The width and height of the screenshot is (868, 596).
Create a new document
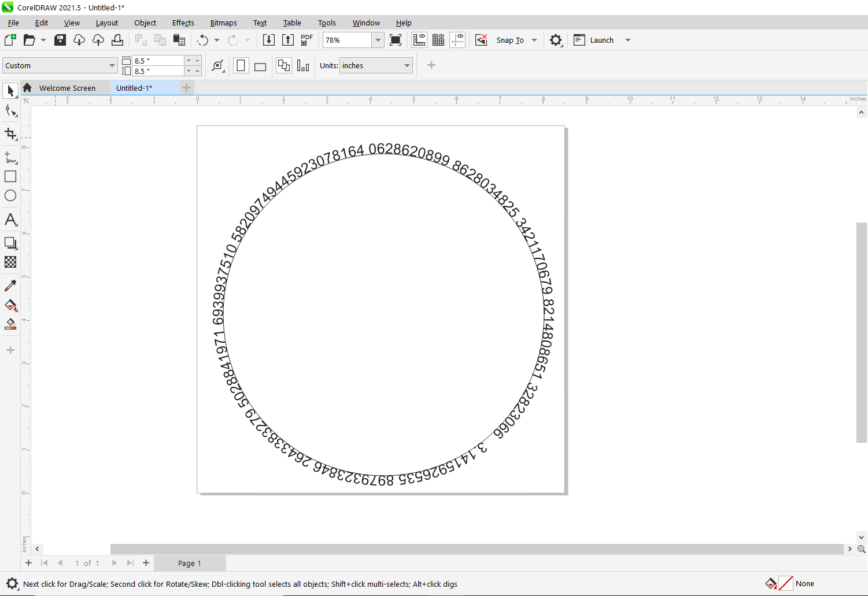point(10,40)
